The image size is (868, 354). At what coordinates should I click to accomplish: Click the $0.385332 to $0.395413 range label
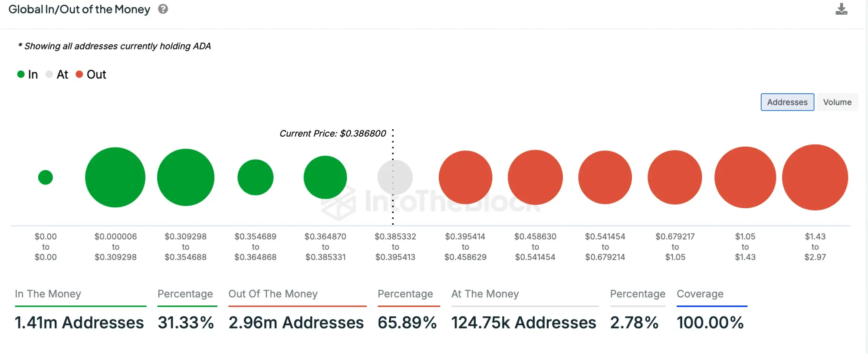[395, 246]
